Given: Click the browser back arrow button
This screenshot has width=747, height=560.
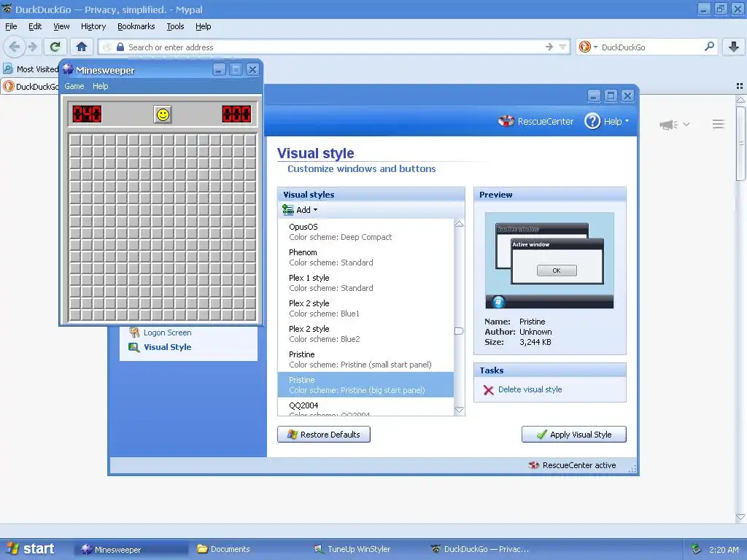Looking at the screenshot, I should [x=15, y=47].
